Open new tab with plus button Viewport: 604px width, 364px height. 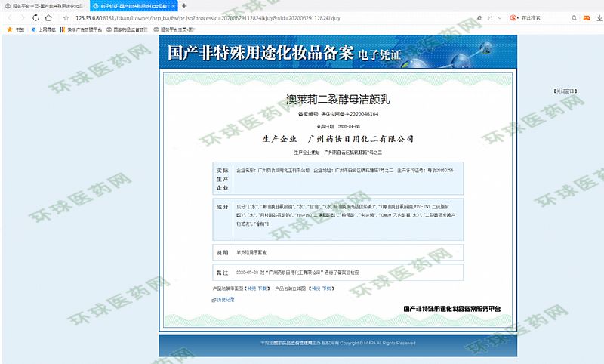(x=184, y=5)
